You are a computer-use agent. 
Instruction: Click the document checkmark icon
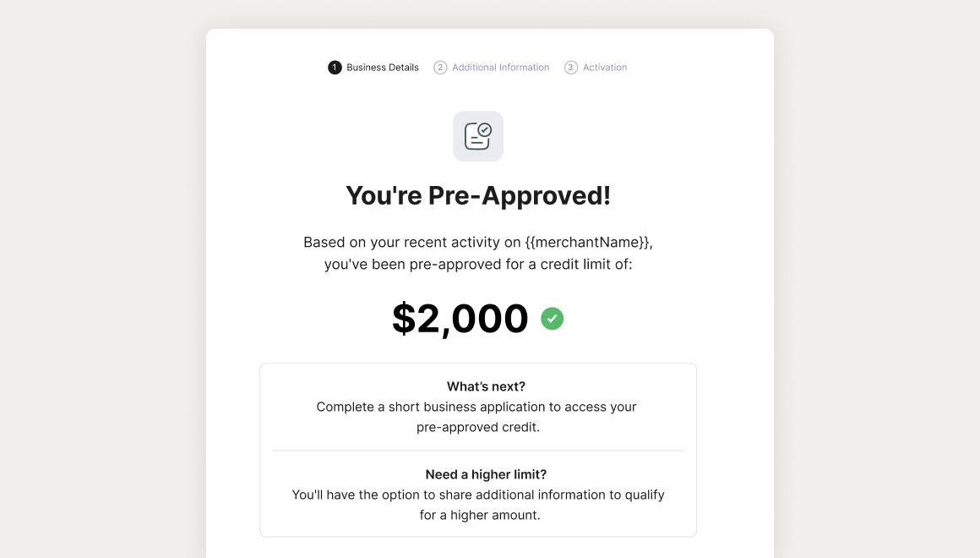[478, 136]
